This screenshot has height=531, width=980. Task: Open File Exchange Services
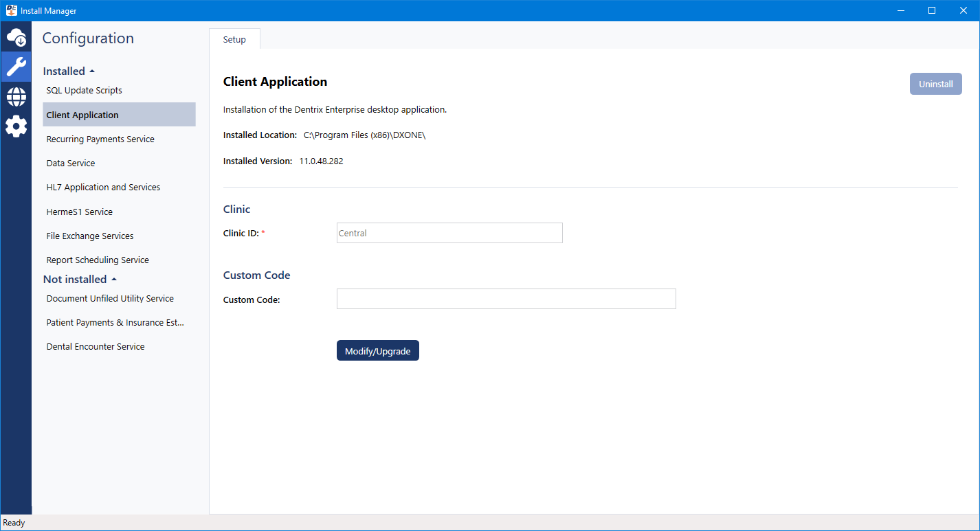(90, 236)
